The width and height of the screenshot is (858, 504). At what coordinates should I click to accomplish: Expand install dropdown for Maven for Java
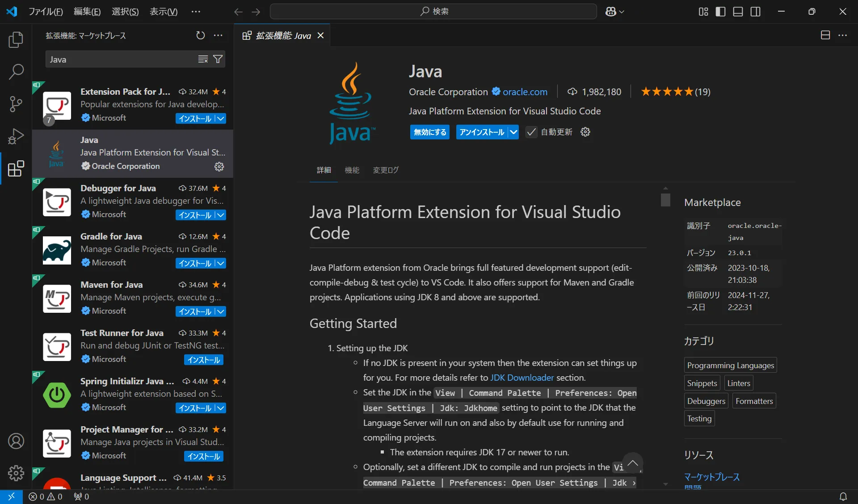[220, 311]
